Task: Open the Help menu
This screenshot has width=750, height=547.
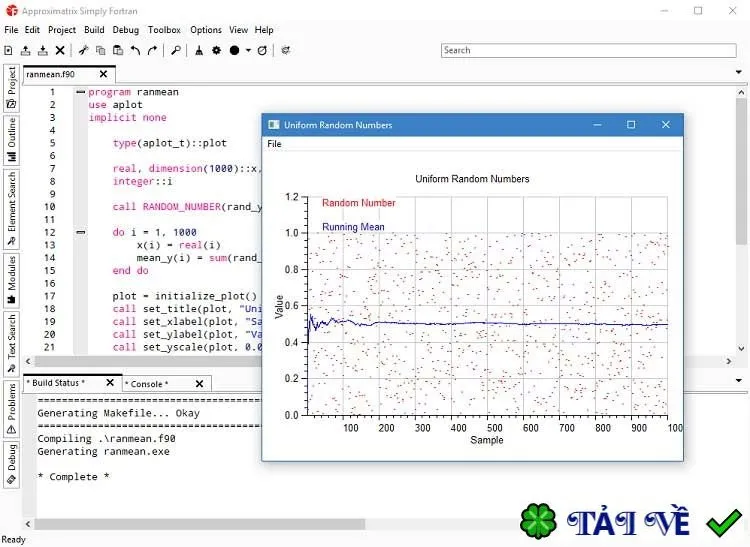Action: coord(264,30)
